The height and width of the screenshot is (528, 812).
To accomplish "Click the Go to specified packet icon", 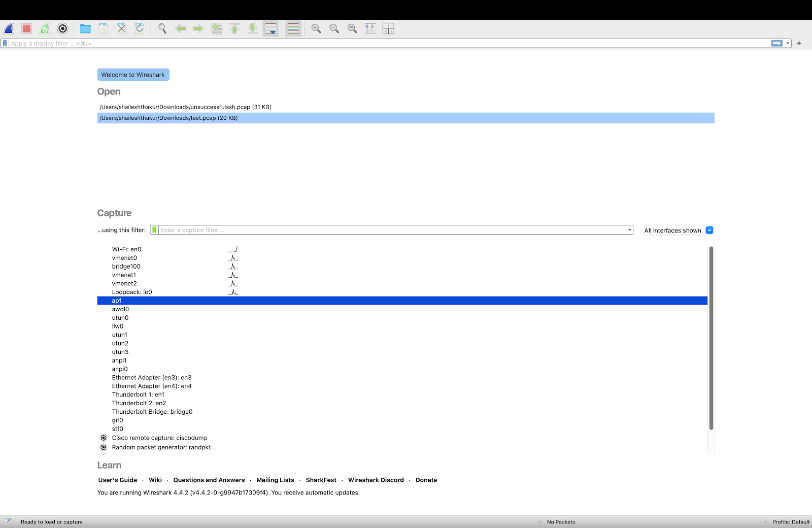I will (x=217, y=29).
